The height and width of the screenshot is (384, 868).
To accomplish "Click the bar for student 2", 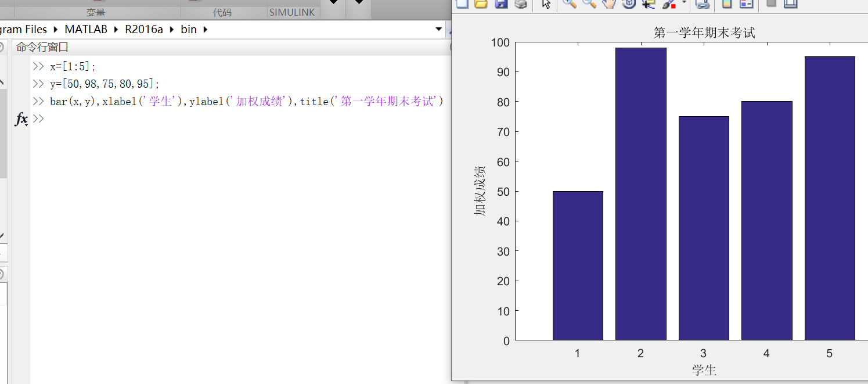I will click(640, 194).
